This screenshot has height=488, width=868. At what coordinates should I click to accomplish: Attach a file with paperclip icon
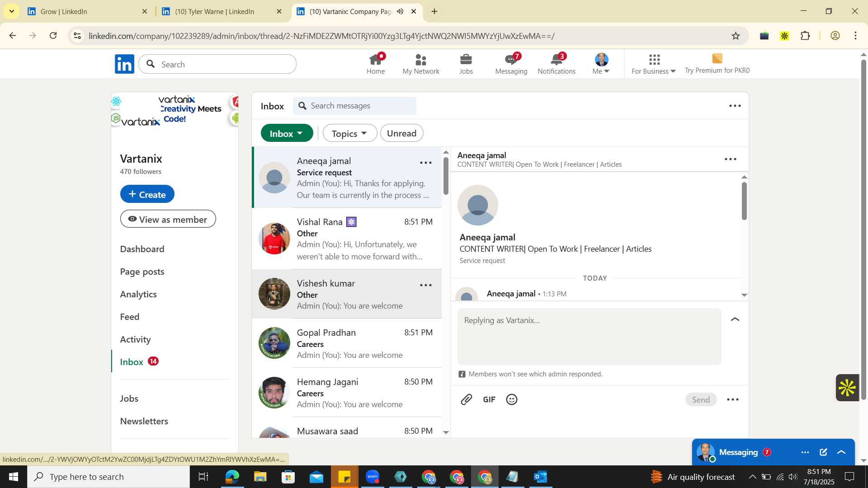click(x=467, y=399)
